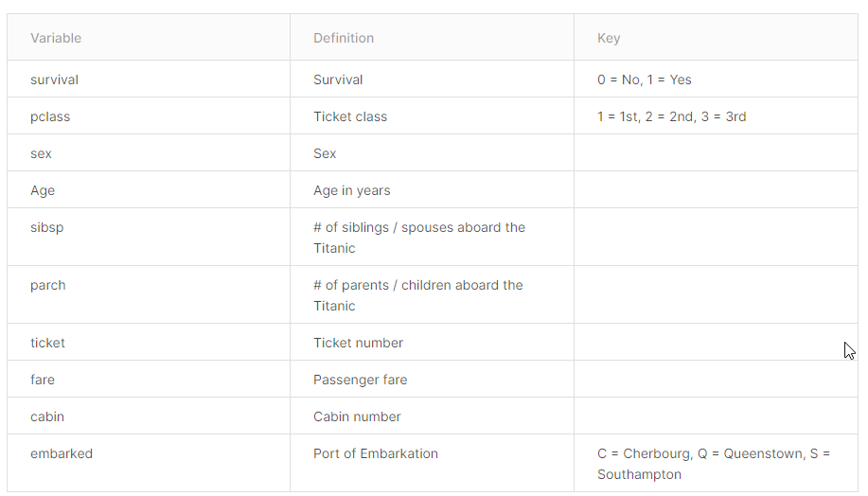Click the ticket variable name

coord(47,343)
